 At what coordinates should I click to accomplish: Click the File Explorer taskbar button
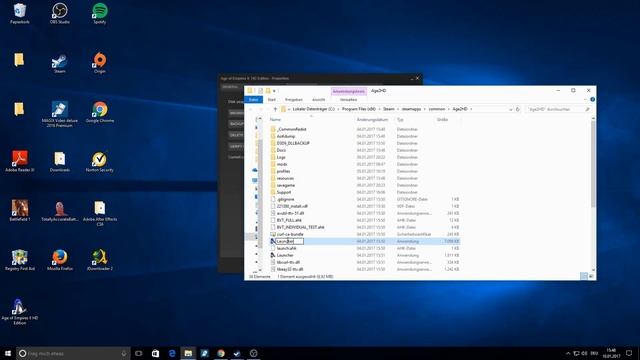(188, 353)
